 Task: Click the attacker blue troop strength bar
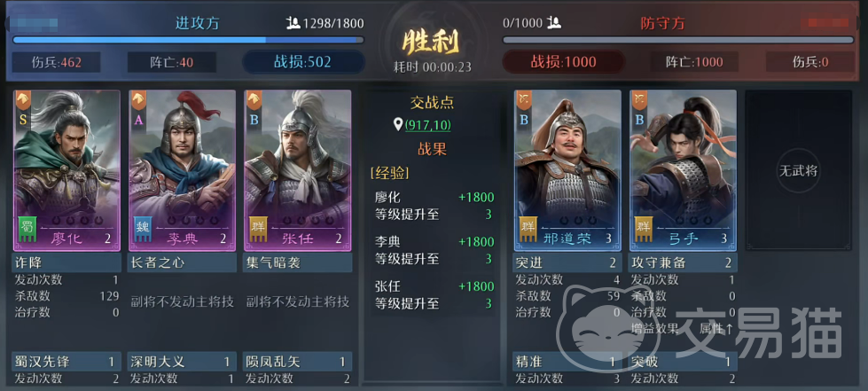pyautogui.click(x=188, y=40)
